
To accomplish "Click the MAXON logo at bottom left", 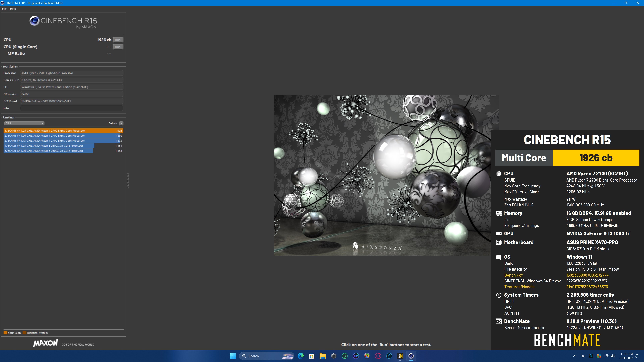I will click(x=45, y=343).
